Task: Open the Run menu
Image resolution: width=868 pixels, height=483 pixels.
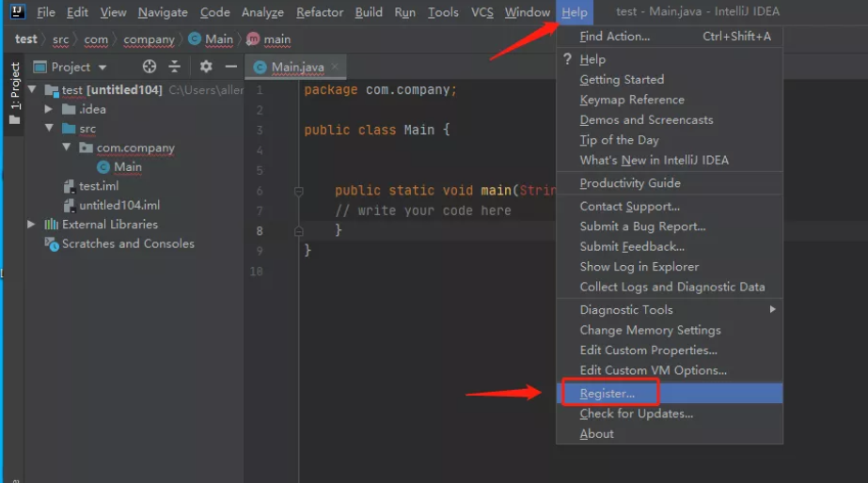Action: point(404,12)
